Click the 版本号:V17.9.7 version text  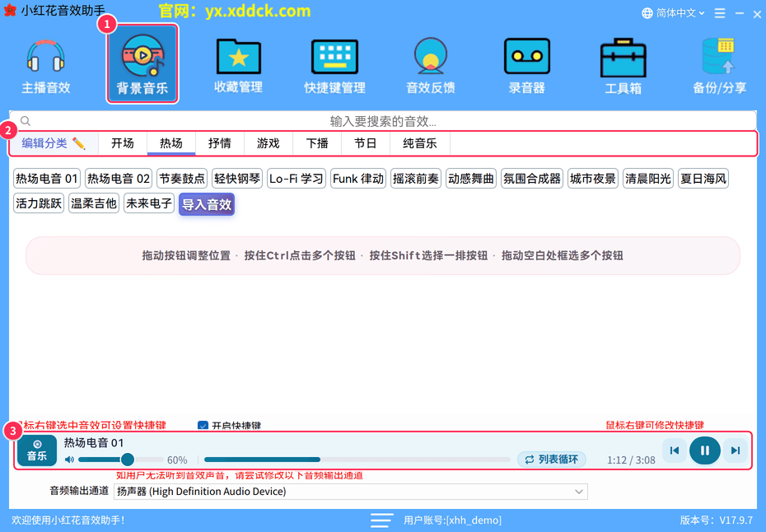[x=717, y=520]
